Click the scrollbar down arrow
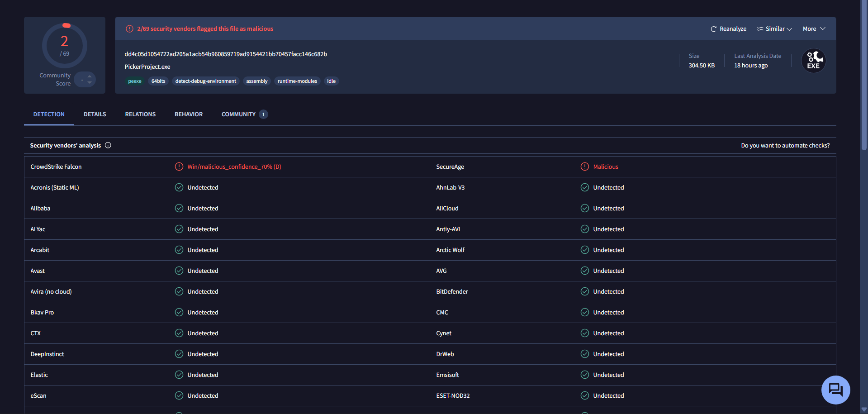 tap(864, 410)
